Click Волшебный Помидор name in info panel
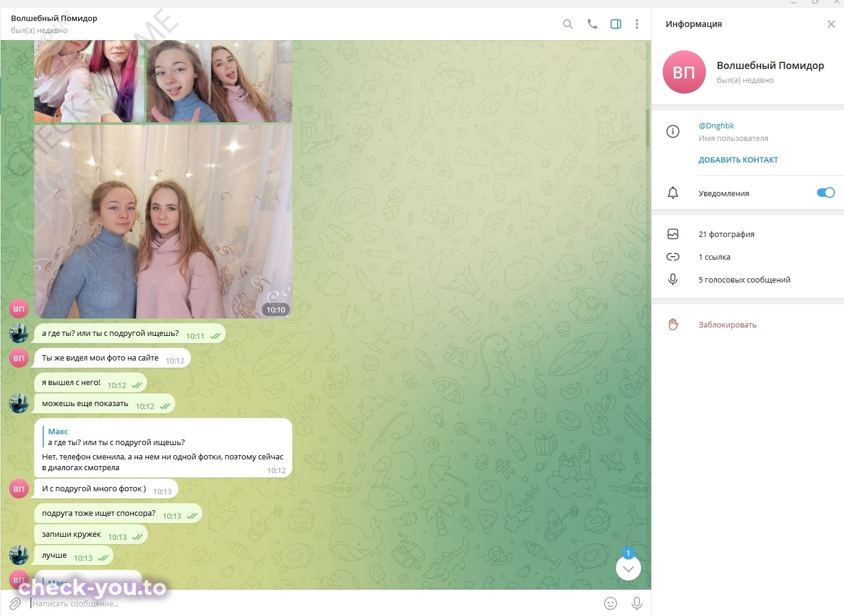 click(x=770, y=65)
